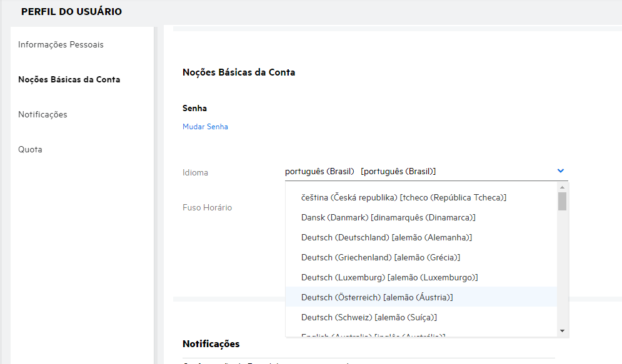Select čeština (Česká republika) from the list
This screenshot has height=364, width=622.
403,197
